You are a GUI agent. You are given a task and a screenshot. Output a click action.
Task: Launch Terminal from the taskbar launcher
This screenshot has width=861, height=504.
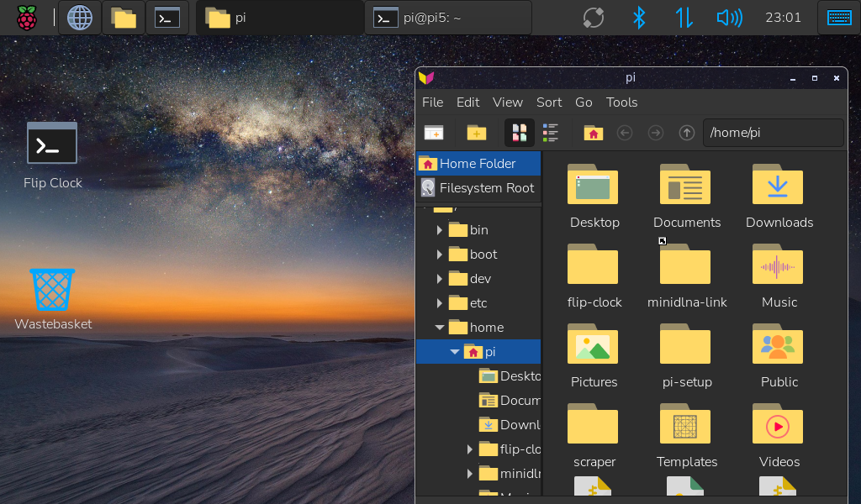pos(167,18)
